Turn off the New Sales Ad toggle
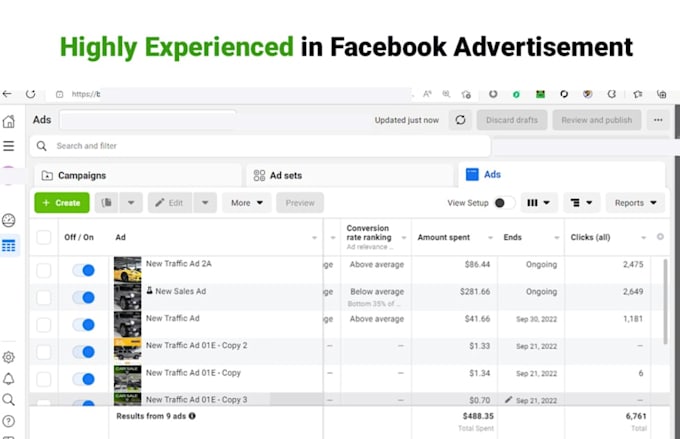The image size is (680, 439). point(84,298)
